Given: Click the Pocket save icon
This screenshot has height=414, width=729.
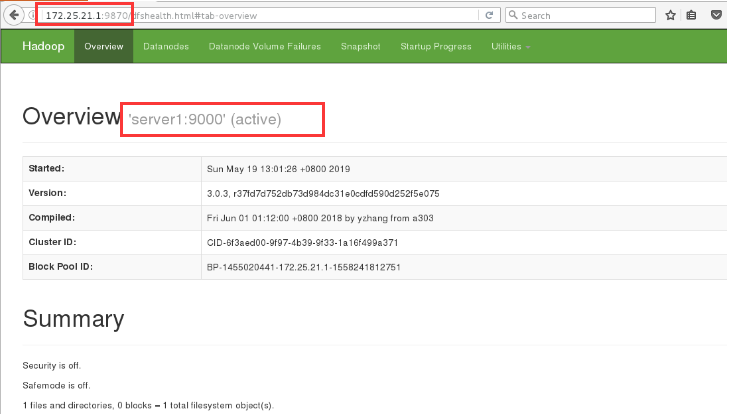Looking at the screenshot, I should 716,15.
